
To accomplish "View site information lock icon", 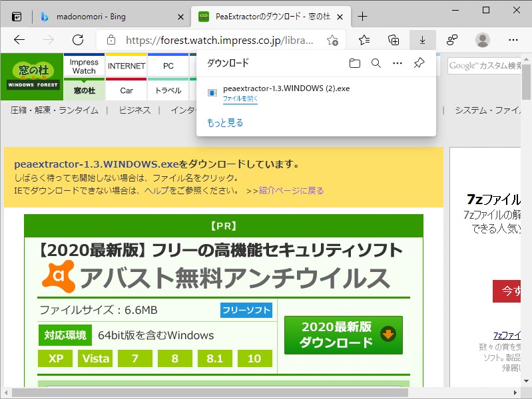I will coord(111,41).
